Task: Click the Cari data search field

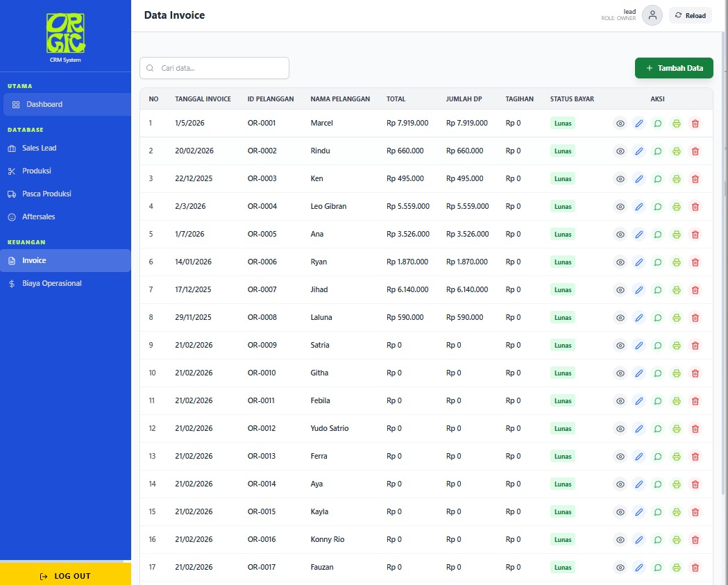Action: [214, 68]
